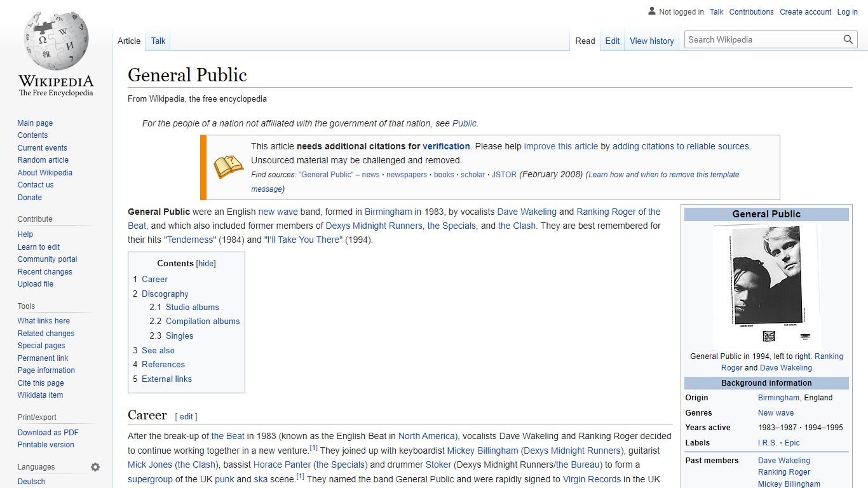Open the language settings gear icon
Viewport: 868px width, 488px height.
tap(95, 467)
